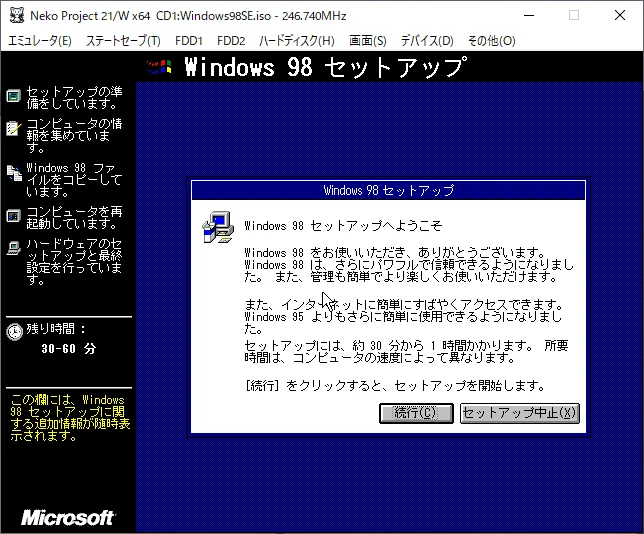Click the file copy step icon
The width and height of the screenshot is (644, 534).
point(14,173)
